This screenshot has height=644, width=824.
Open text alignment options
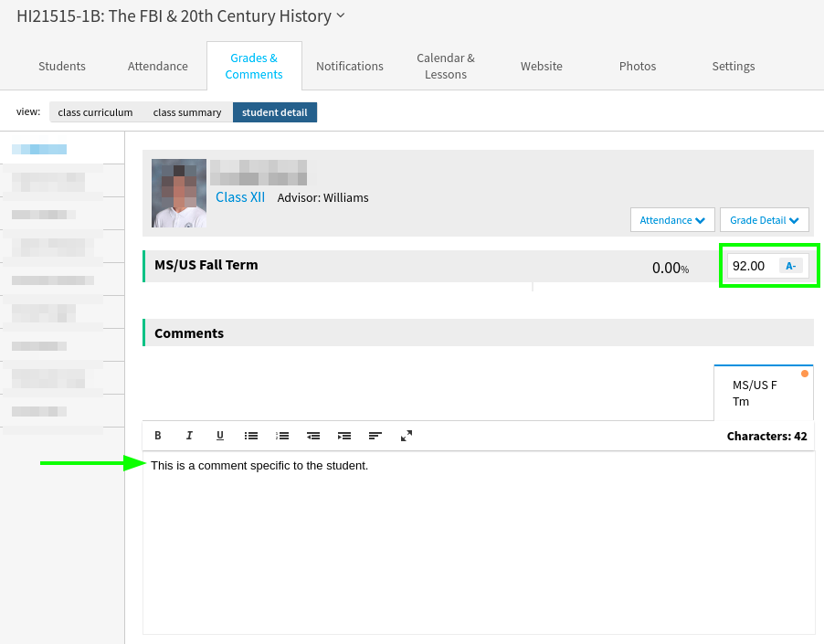click(x=375, y=436)
